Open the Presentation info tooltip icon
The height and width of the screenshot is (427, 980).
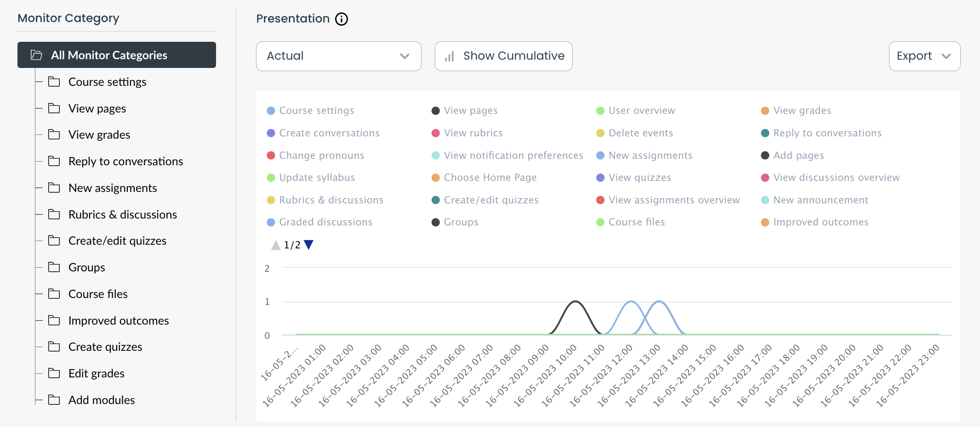coord(341,19)
